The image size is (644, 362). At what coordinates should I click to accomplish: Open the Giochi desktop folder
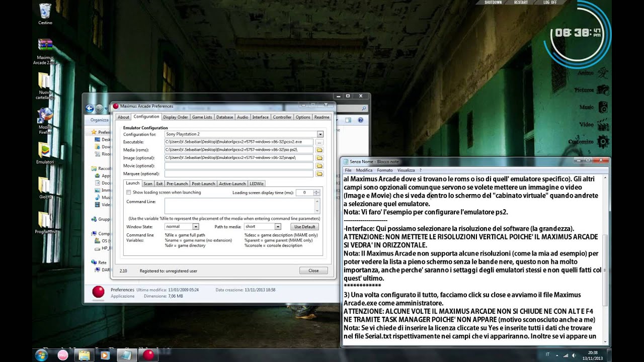pos(45,188)
